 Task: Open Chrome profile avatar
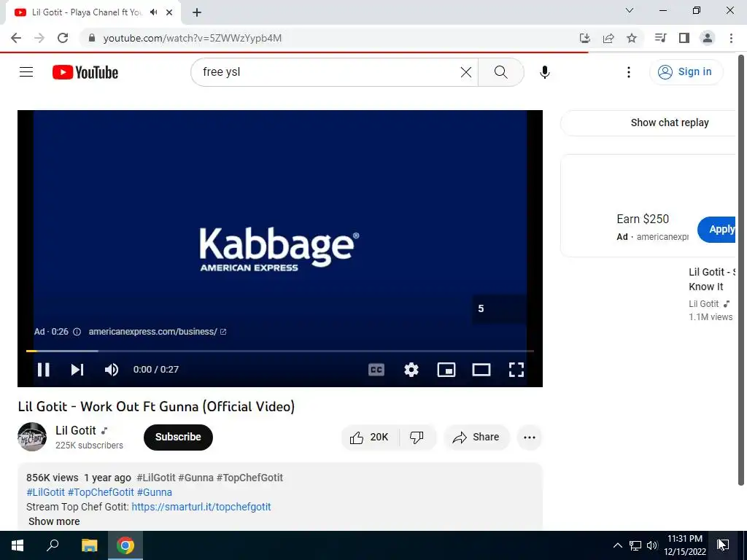coord(708,38)
